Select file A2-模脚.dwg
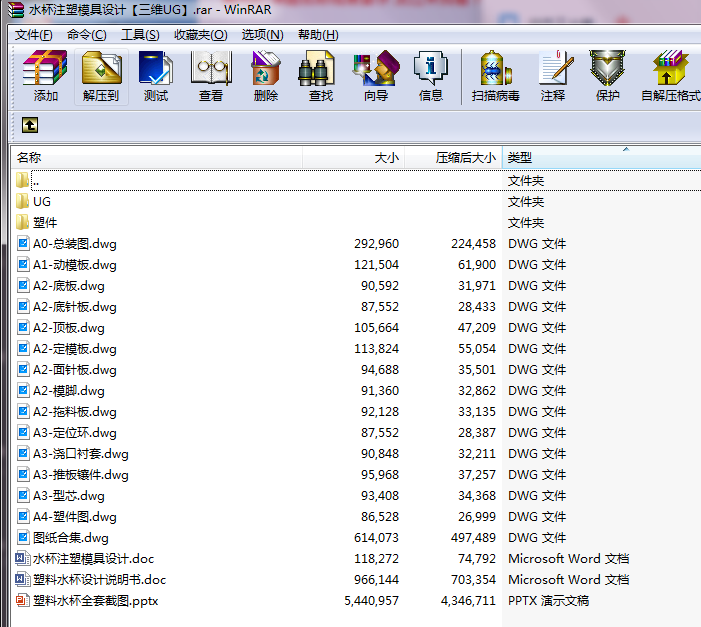Viewport: 701px width, 627px height. [356, 391]
